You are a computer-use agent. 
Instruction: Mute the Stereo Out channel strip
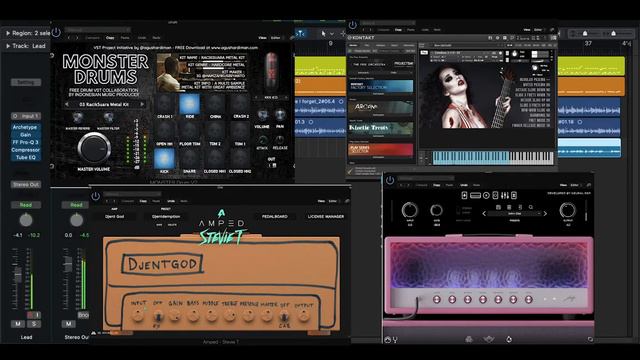69,324
